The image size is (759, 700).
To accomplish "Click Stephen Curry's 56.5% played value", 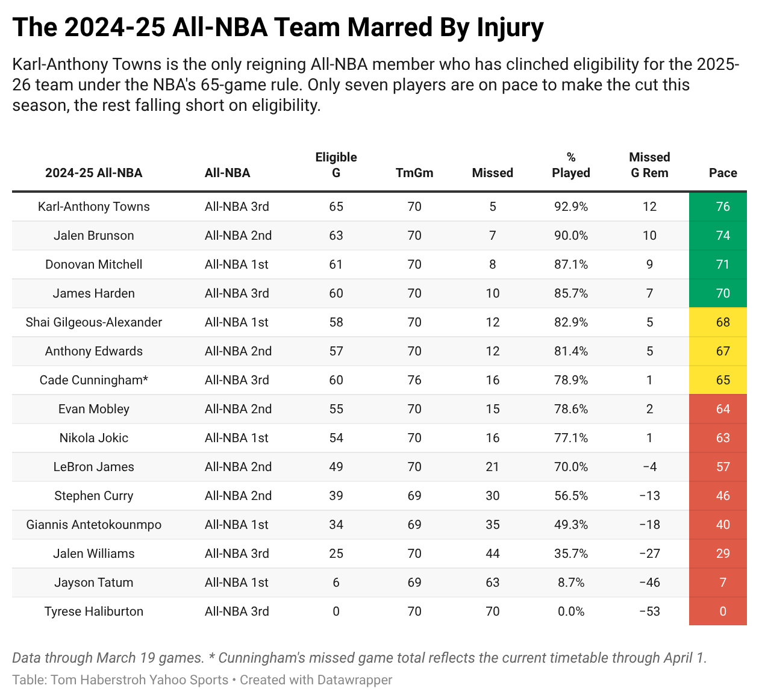I will pos(571,496).
